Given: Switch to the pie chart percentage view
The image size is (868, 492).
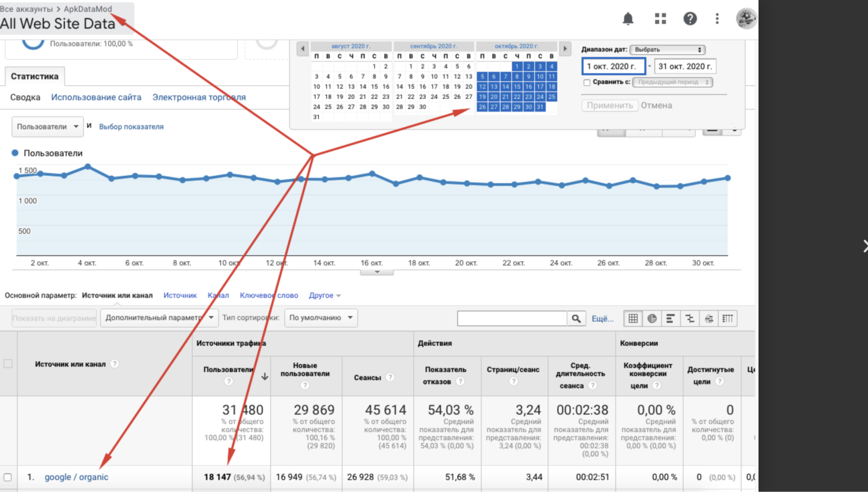Looking at the screenshot, I should [x=652, y=319].
